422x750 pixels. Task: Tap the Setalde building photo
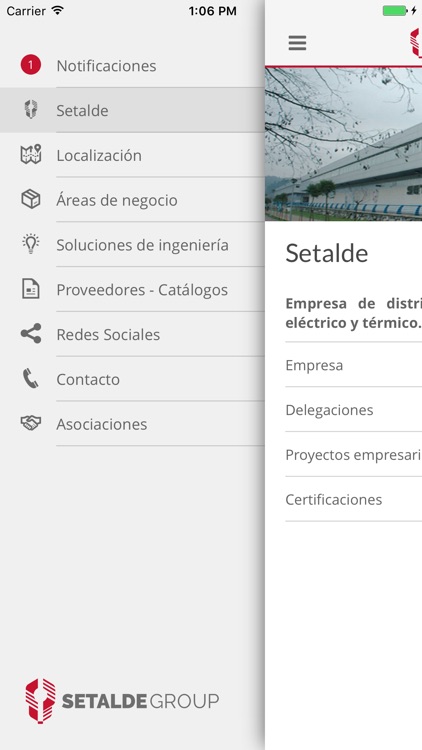coord(344,144)
